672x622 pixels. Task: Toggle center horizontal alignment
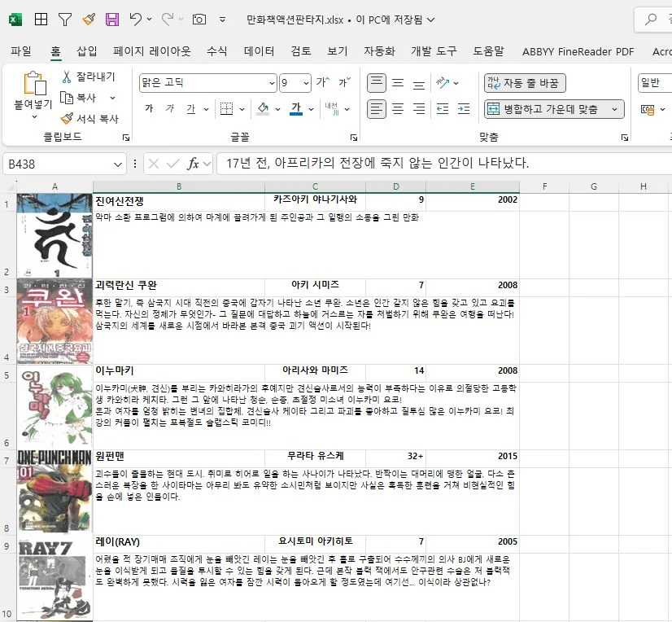(398, 109)
